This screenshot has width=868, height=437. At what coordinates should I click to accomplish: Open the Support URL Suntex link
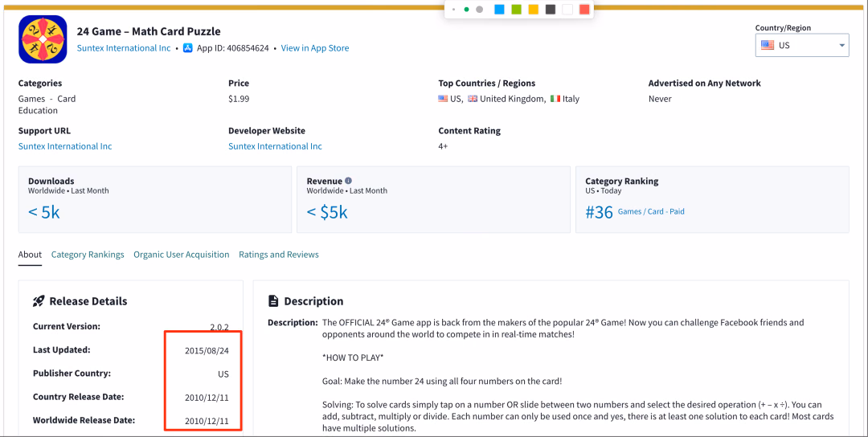[x=65, y=146]
